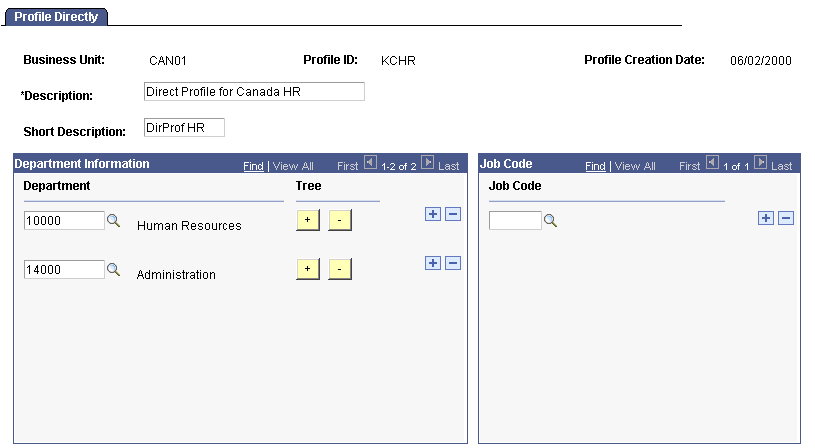Collapse tree for Administration department

340,269
